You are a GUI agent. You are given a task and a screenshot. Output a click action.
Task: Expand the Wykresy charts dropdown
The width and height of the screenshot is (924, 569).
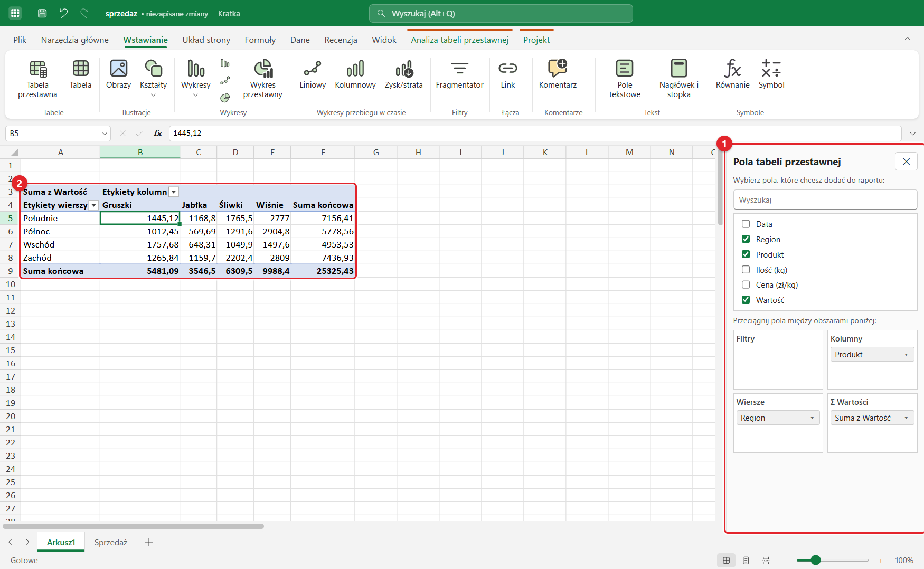pyautogui.click(x=195, y=95)
